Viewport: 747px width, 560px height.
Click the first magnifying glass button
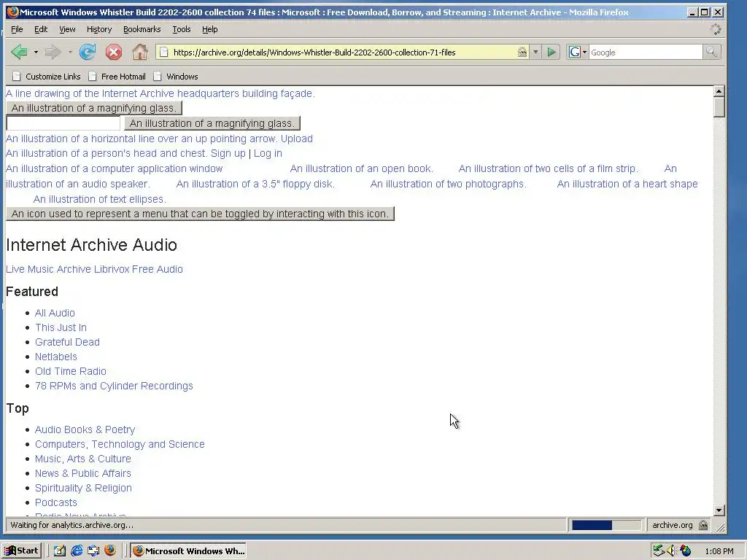tap(94, 108)
